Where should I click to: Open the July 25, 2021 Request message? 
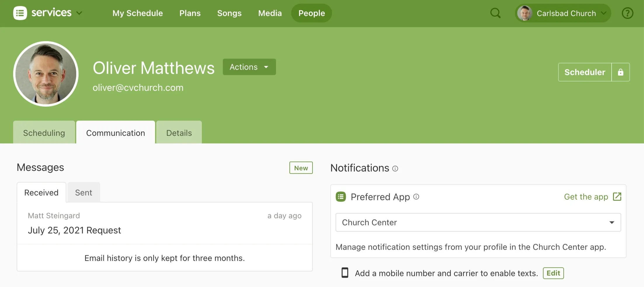pyautogui.click(x=74, y=230)
